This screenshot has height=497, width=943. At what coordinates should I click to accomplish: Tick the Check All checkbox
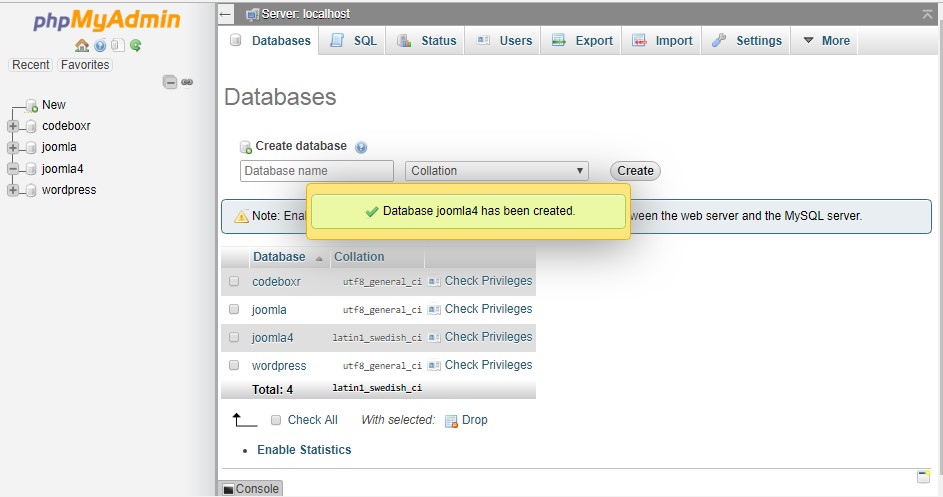276,420
